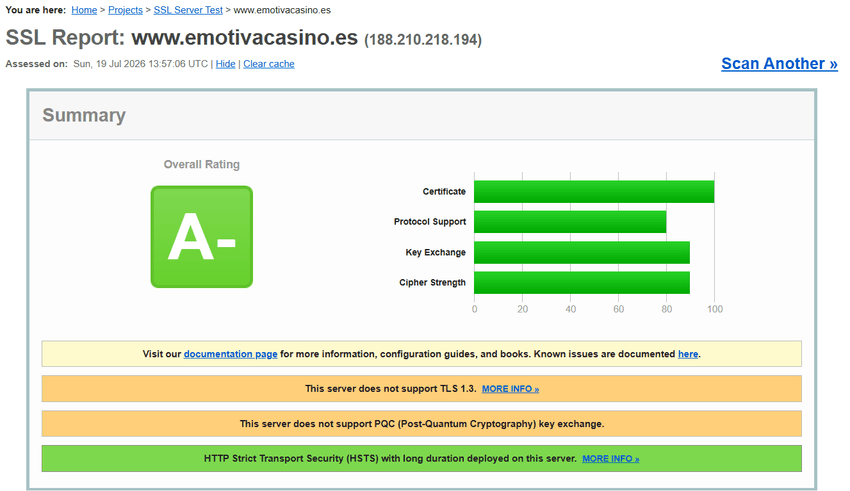
Task: Open MORE INFO link for TLS 1.3 warning
Action: click(x=511, y=389)
